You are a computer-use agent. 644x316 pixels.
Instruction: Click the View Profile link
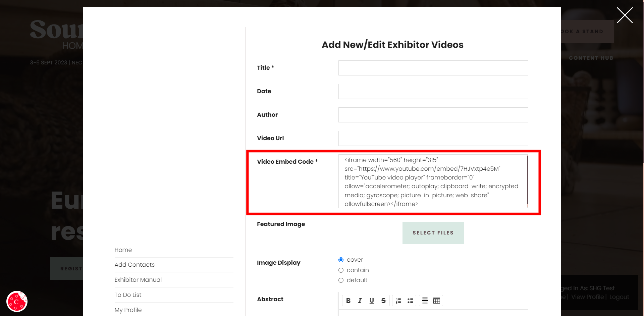tap(587, 297)
